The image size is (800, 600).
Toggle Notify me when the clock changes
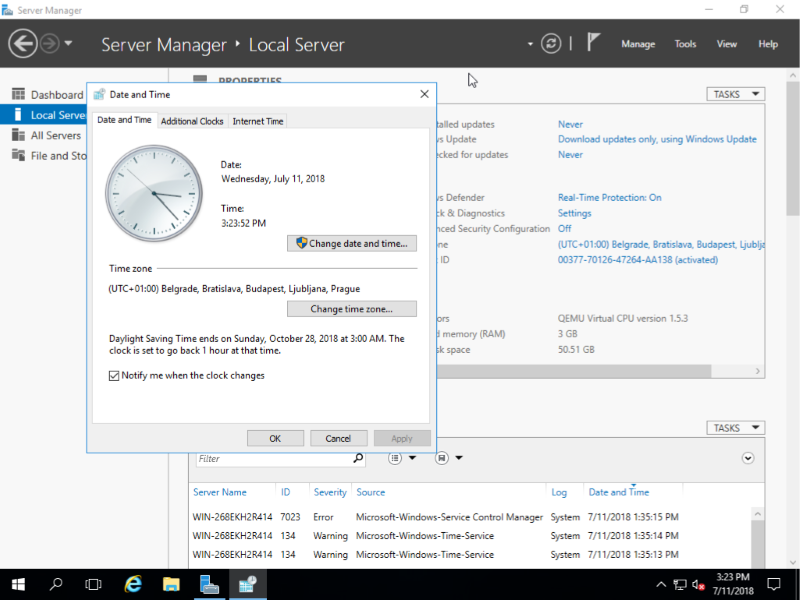[x=114, y=376]
